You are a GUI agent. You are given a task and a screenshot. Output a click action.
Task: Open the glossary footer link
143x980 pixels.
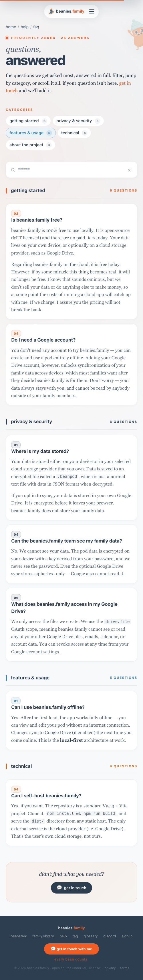point(90,936)
